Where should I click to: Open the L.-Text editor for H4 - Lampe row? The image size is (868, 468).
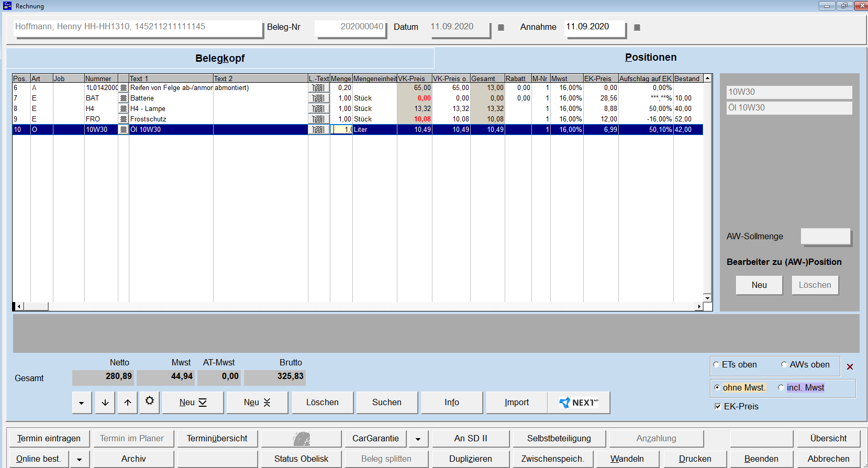[318, 109]
